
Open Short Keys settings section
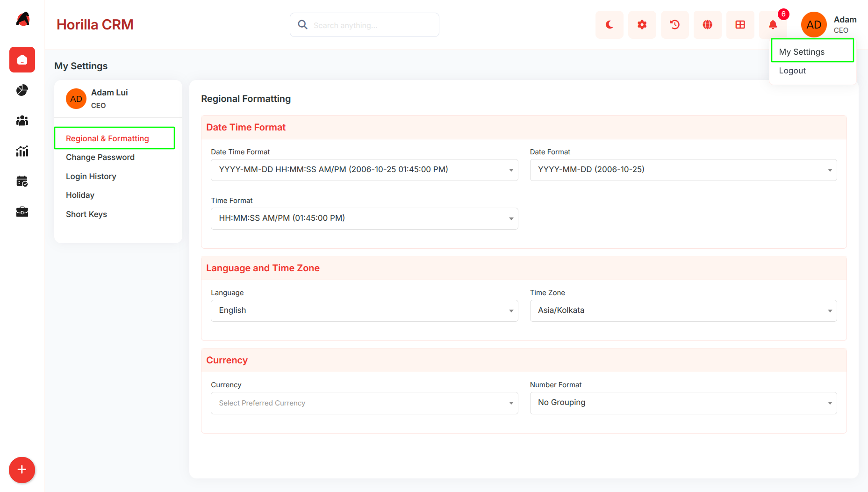86,214
